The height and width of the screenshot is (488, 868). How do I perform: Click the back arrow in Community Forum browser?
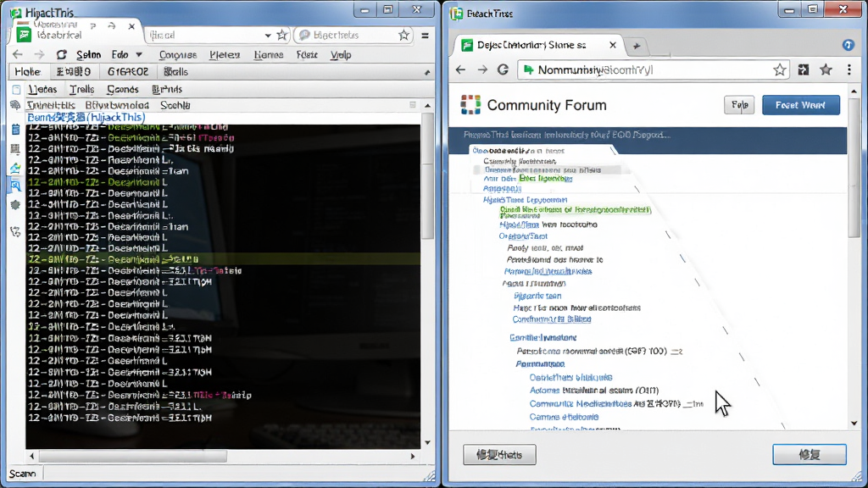460,69
